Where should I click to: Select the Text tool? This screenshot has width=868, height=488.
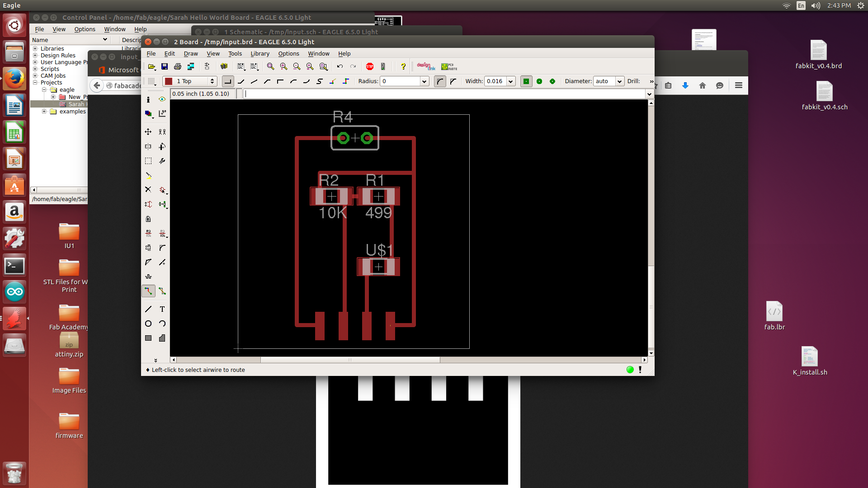pos(162,309)
